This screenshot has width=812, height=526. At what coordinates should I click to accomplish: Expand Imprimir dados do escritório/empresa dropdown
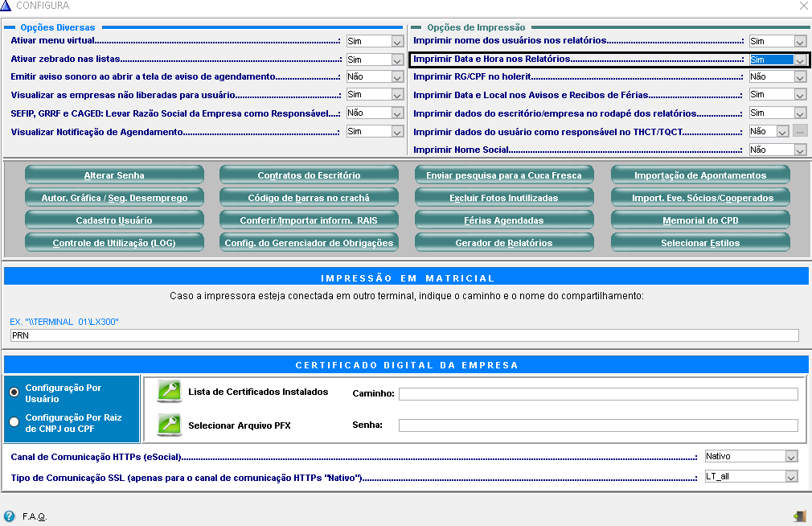point(800,113)
